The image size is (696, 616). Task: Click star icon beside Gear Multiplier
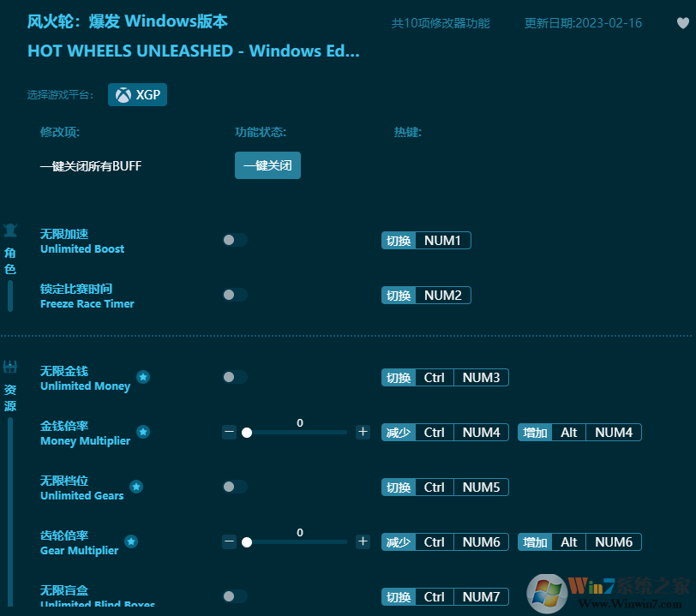tap(131, 541)
